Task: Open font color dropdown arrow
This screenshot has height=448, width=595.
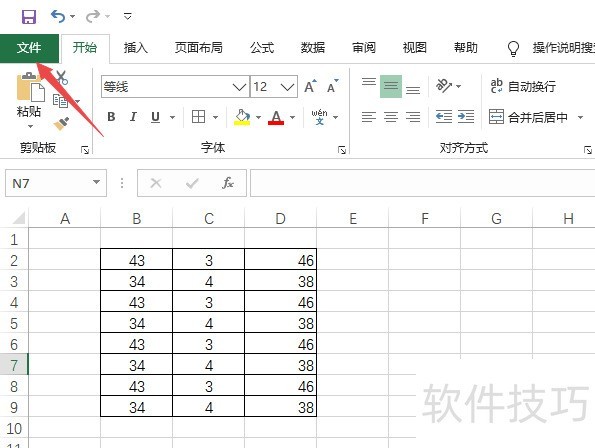Action: (292, 117)
